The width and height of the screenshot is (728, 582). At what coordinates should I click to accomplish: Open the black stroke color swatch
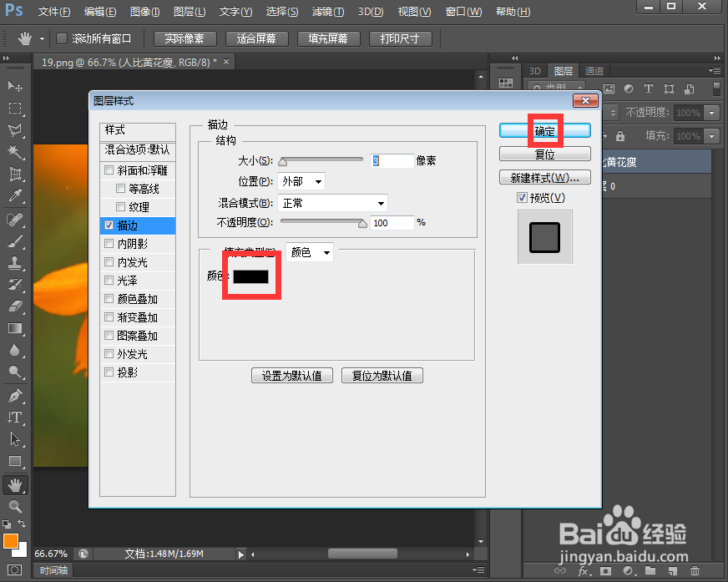[x=250, y=278]
